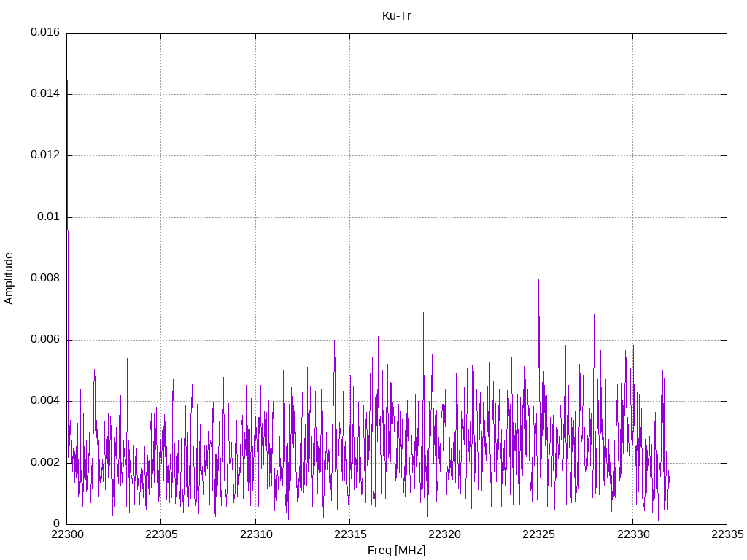This screenshot has width=747, height=560.
Task: Select the Freq [MHz] x-axis label
Action: pyautogui.click(x=396, y=551)
